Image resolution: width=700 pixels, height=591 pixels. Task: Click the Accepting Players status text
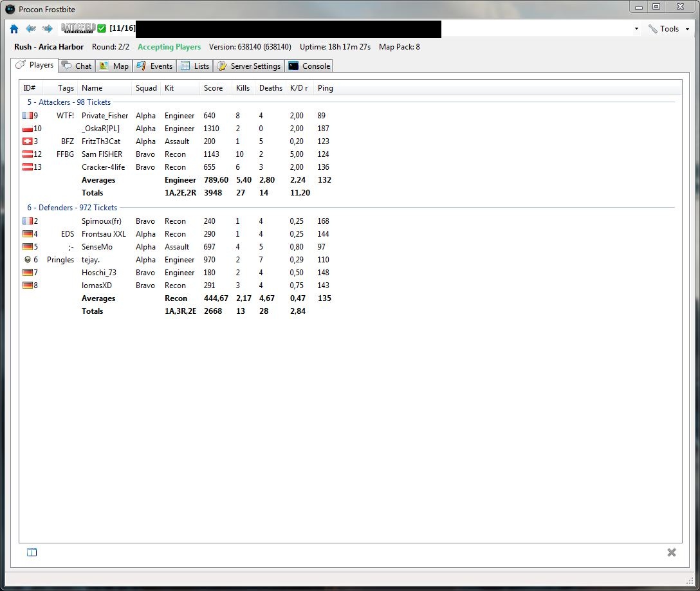coord(169,47)
